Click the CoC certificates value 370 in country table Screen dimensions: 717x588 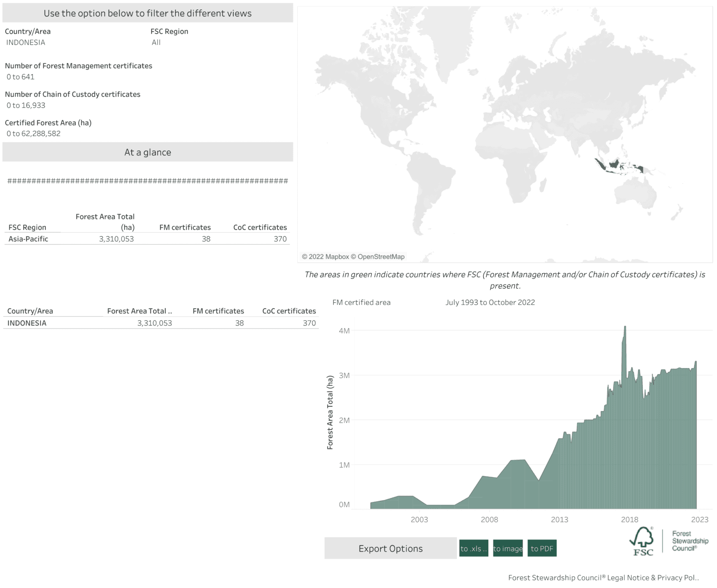coord(309,323)
